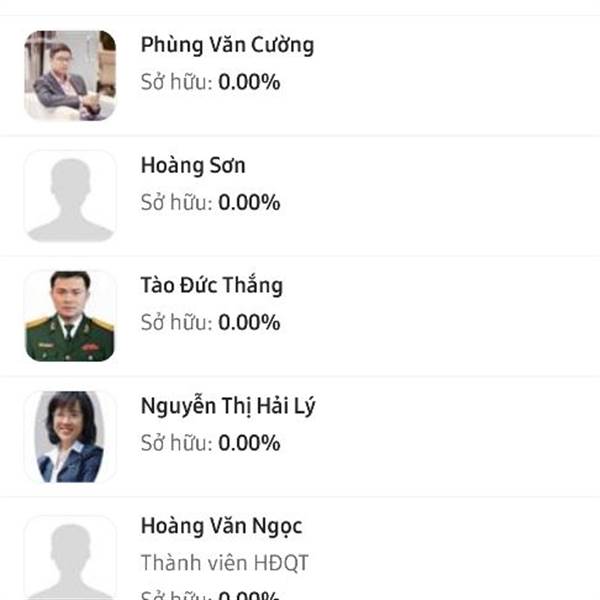
Task: Click Tào Đức Thắng's military uniform photo
Action: coord(70,316)
